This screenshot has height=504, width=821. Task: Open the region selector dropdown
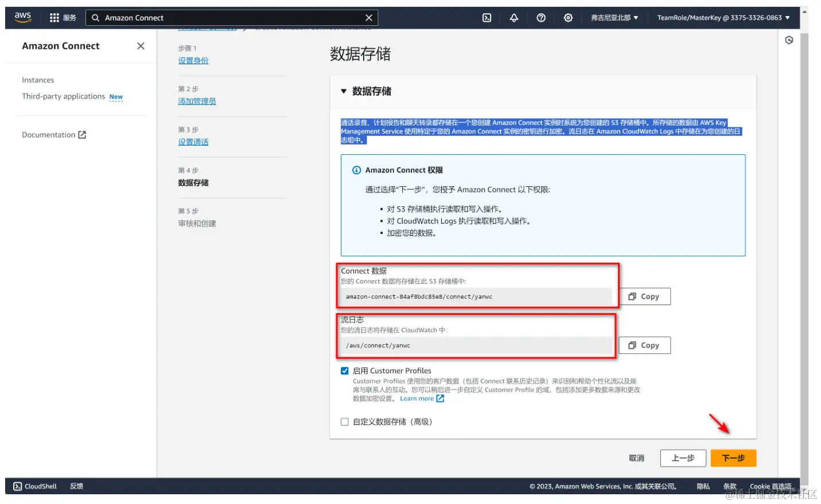[x=614, y=18]
